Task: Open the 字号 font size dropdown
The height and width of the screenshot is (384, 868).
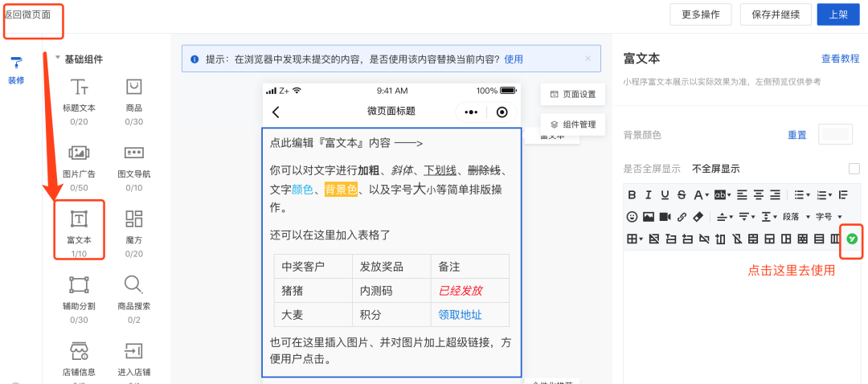Action: 829,217
